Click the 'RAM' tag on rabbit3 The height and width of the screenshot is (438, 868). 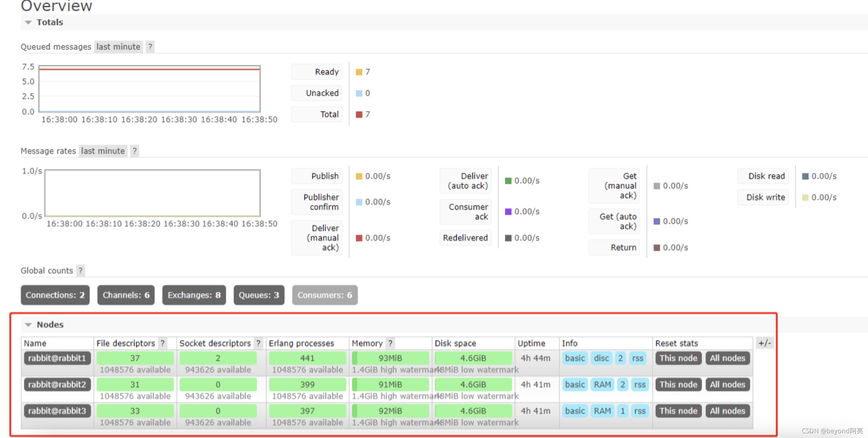point(602,411)
